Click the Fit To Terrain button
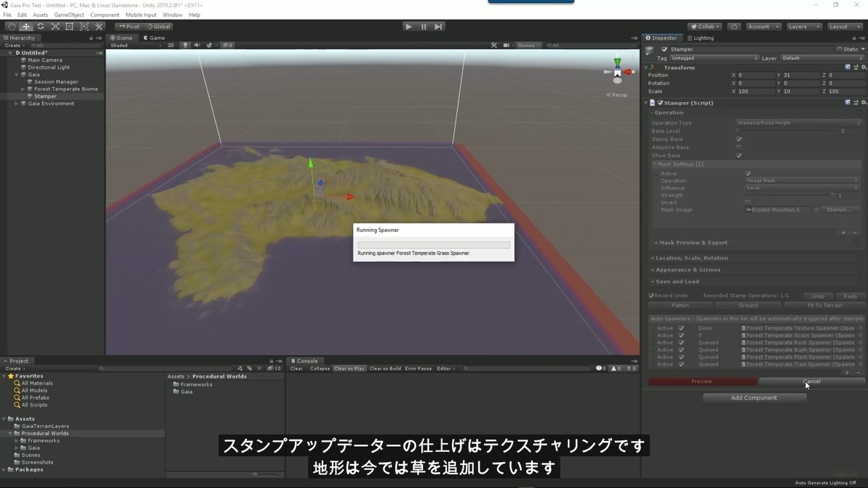Viewport: 868px width, 488px height. 825,305
